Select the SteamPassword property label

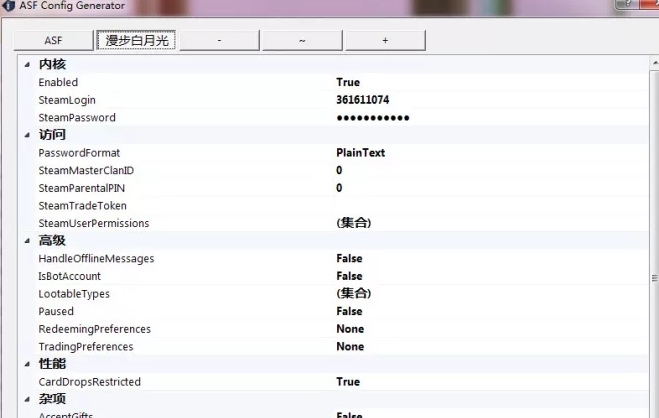(77, 118)
